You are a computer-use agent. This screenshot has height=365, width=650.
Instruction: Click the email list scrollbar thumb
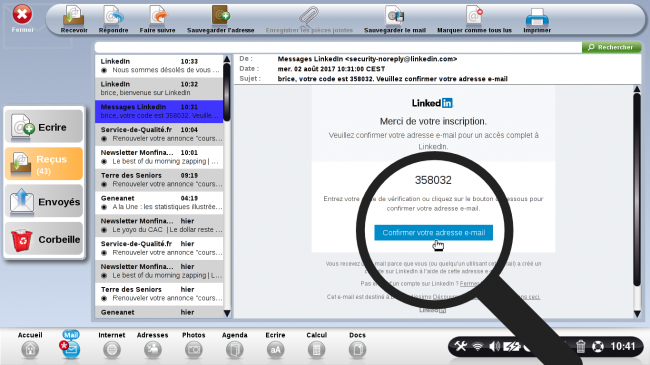click(x=227, y=92)
